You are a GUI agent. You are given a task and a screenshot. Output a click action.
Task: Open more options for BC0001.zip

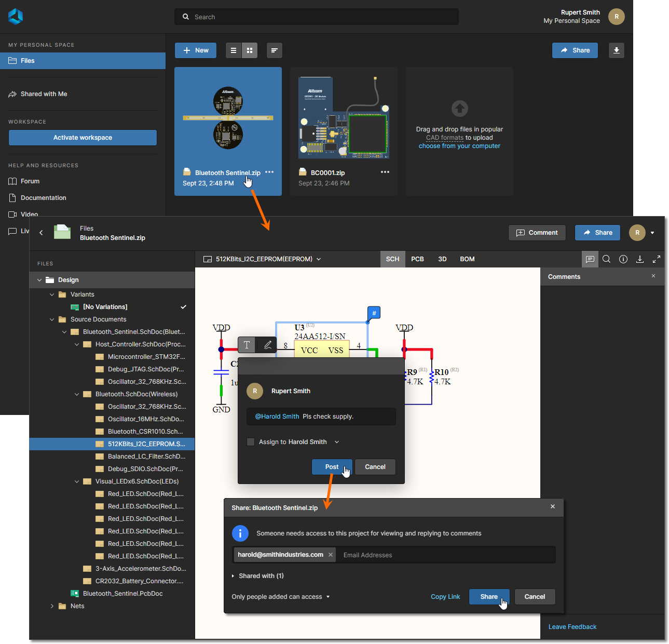pyautogui.click(x=385, y=172)
